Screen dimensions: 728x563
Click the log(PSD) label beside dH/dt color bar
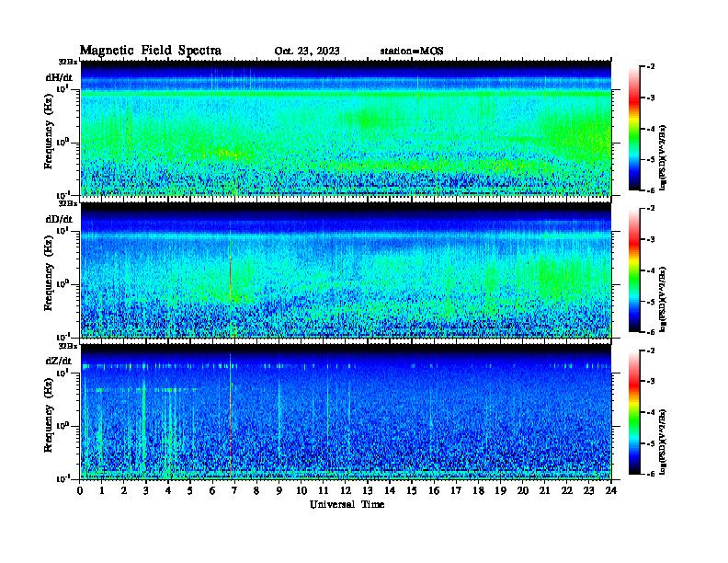[663, 157]
